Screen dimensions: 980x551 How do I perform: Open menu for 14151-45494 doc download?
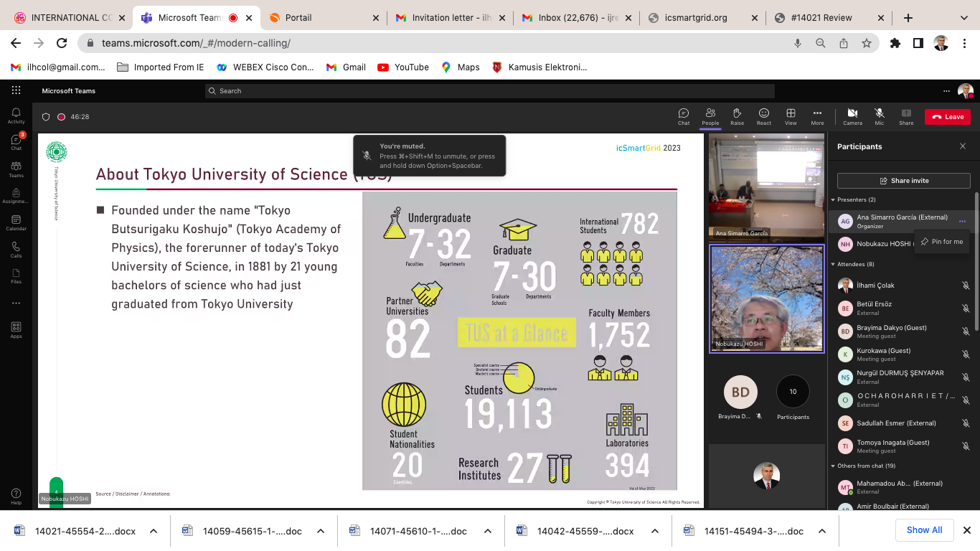tap(822, 531)
